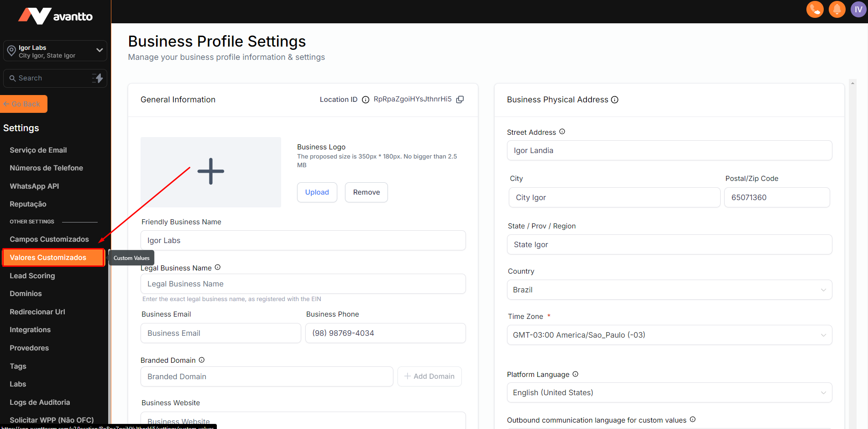Image resolution: width=868 pixels, height=429 pixels.
Task: Click info icon next to Legal Business Name
Action: coord(218,267)
